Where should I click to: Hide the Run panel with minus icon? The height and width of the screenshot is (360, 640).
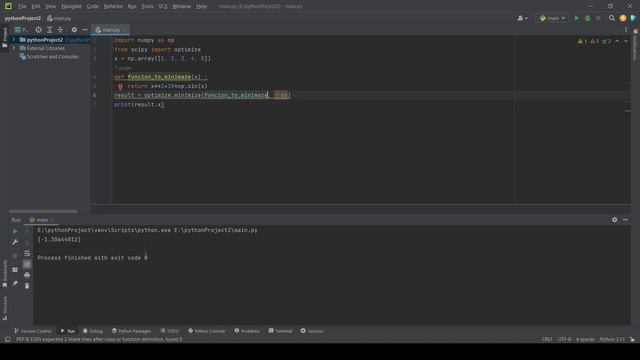pos(625,220)
